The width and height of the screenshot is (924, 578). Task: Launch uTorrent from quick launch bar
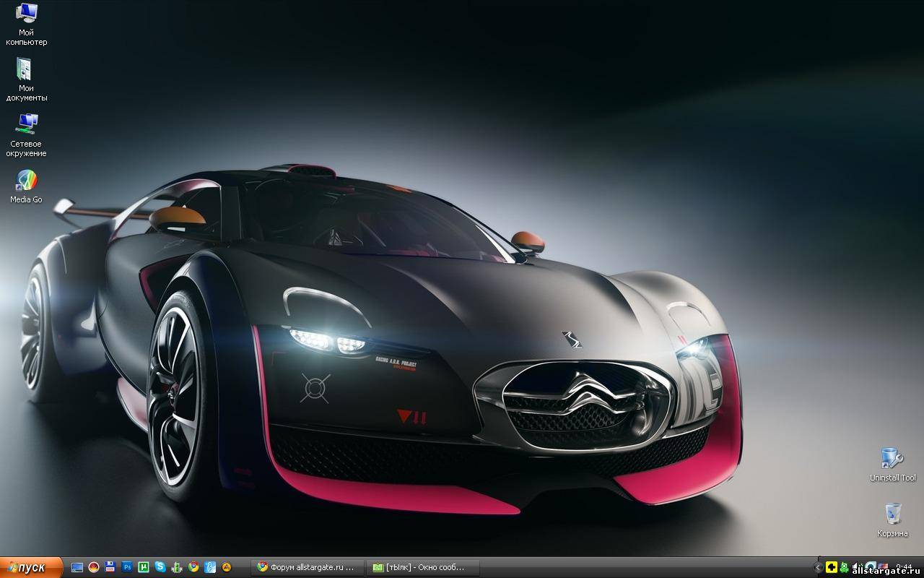pos(144,567)
